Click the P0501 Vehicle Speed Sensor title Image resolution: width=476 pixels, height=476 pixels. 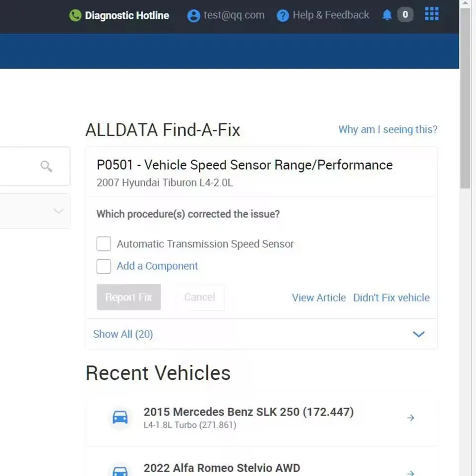(x=244, y=165)
